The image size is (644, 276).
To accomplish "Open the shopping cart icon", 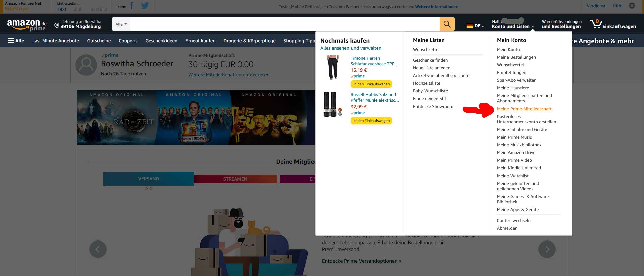I will point(596,24).
